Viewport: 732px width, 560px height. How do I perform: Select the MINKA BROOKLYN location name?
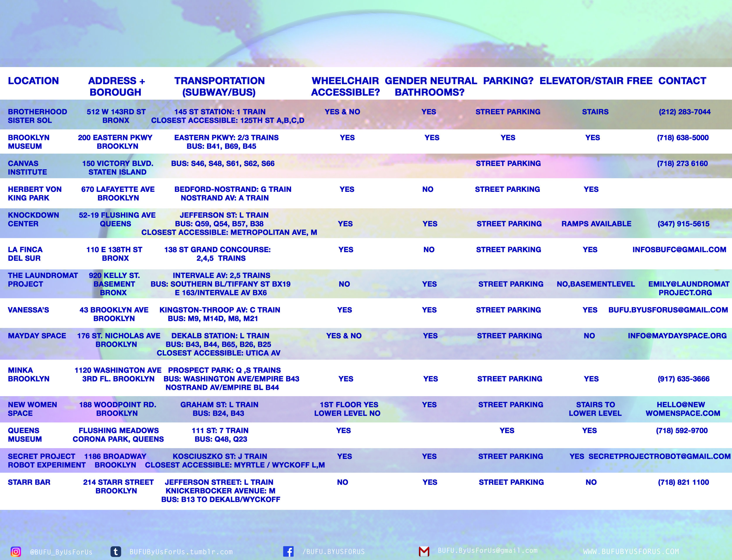[29, 374]
